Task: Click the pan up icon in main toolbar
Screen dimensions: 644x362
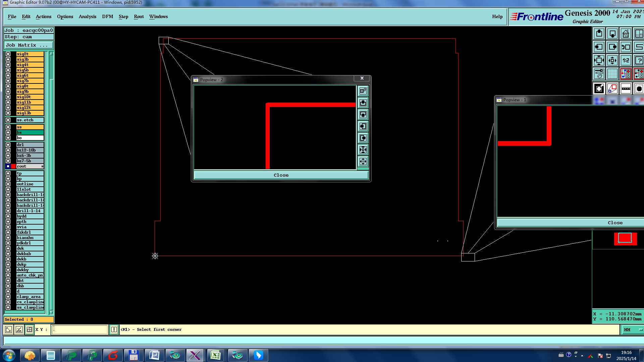Action: click(x=599, y=34)
